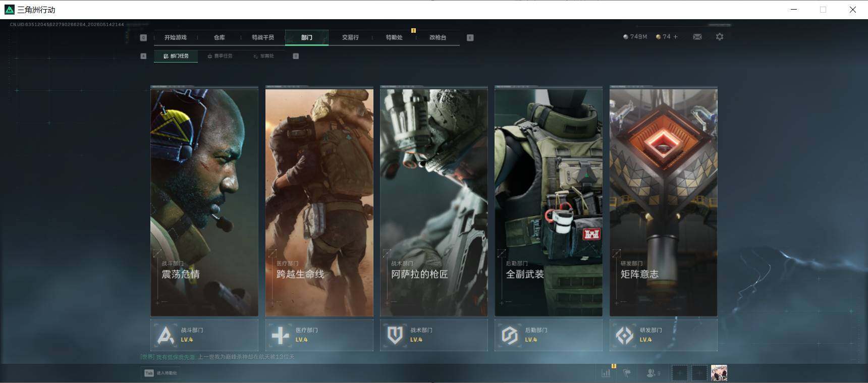Click the 战术部门 LV.4 button
Viewport: 868px width, 383px height.
point(434,335)
